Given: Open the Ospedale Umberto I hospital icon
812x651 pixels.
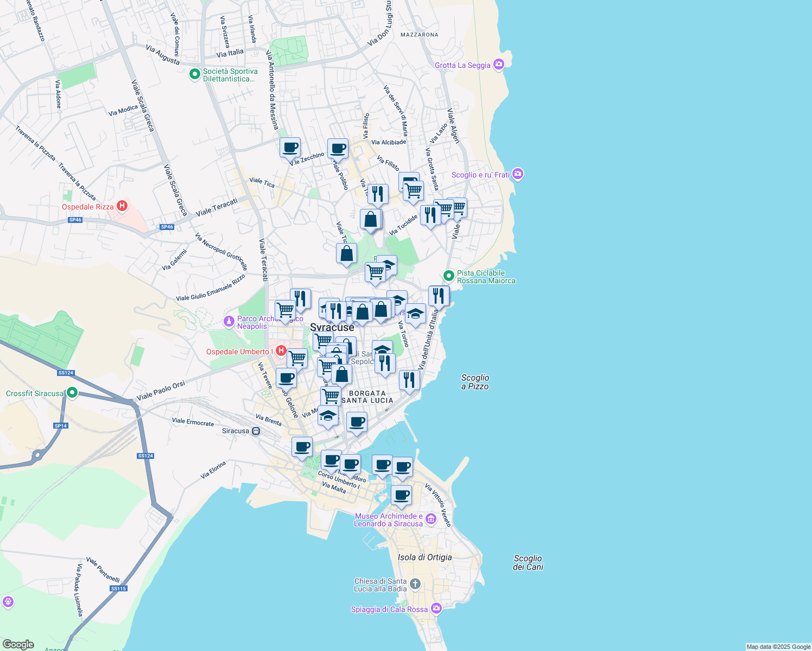Looking at the screenshot, I should 281,351.
